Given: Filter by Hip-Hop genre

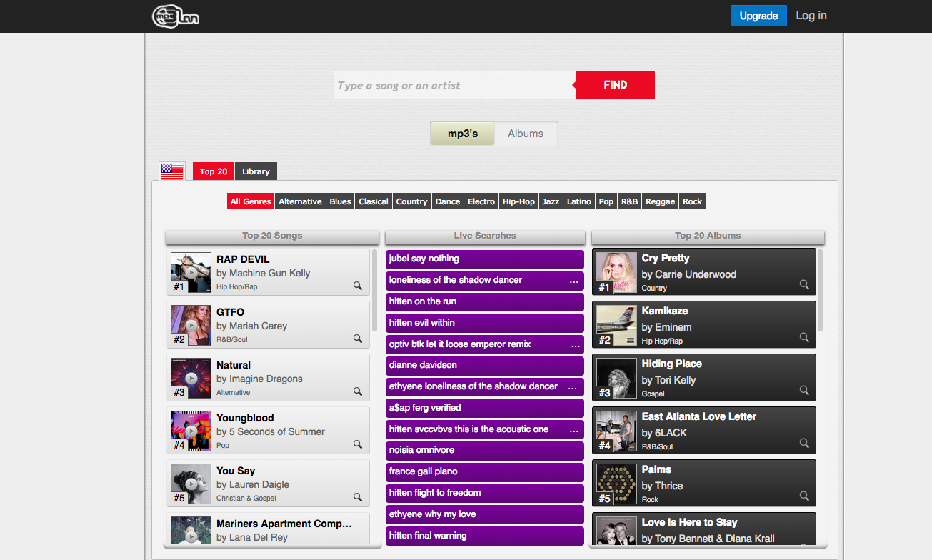Looking at the screenshot, I should click(518, 201).
